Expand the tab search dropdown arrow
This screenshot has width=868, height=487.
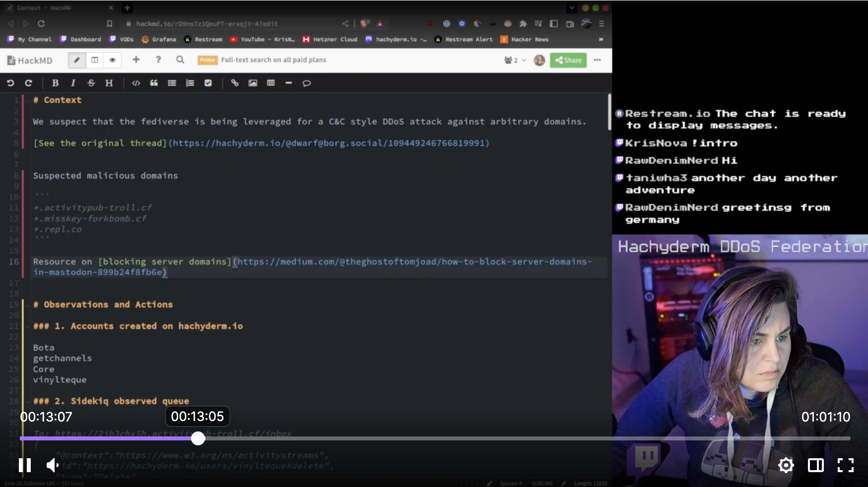[572, 7]
